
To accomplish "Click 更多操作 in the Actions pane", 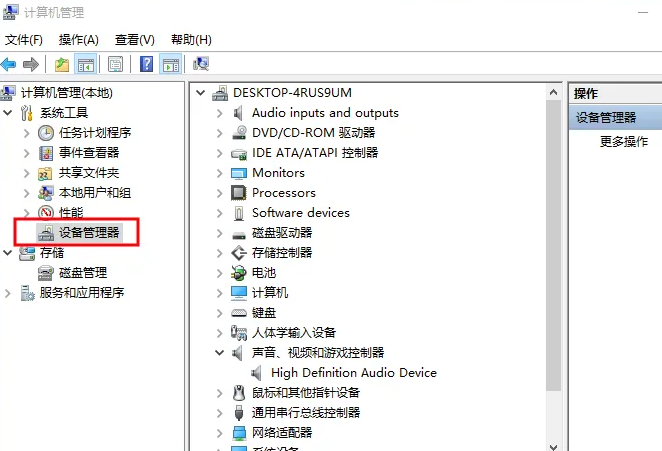I will 624,141.
